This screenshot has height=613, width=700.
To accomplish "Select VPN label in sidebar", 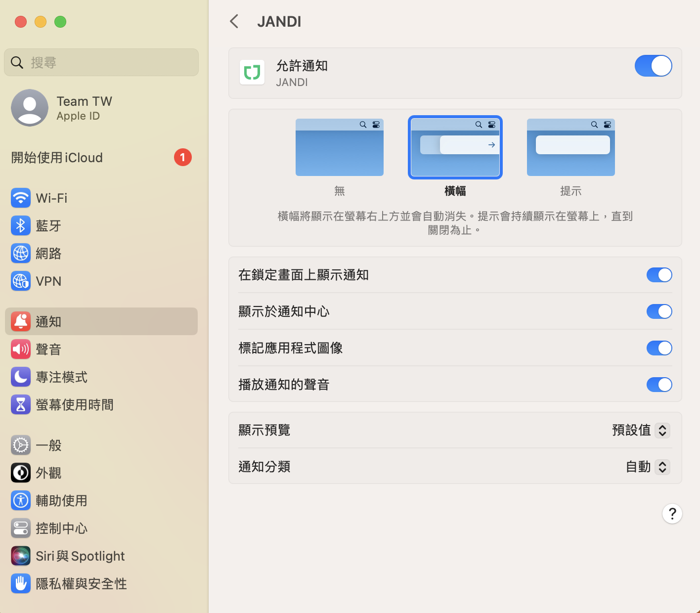I will (48, 281).
